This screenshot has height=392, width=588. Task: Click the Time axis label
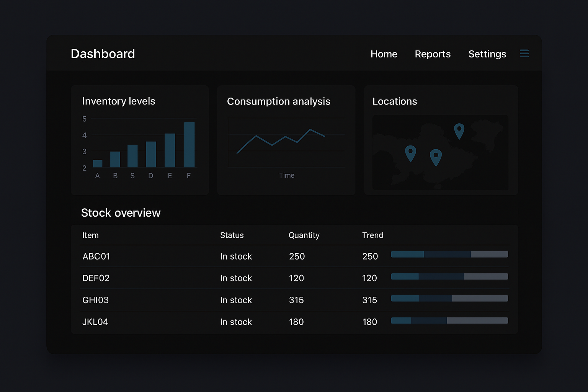pyautogui.click(x=286, y=175)
